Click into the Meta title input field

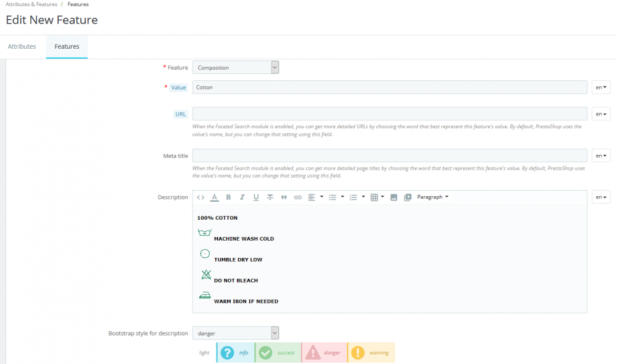tap(389, 155)
